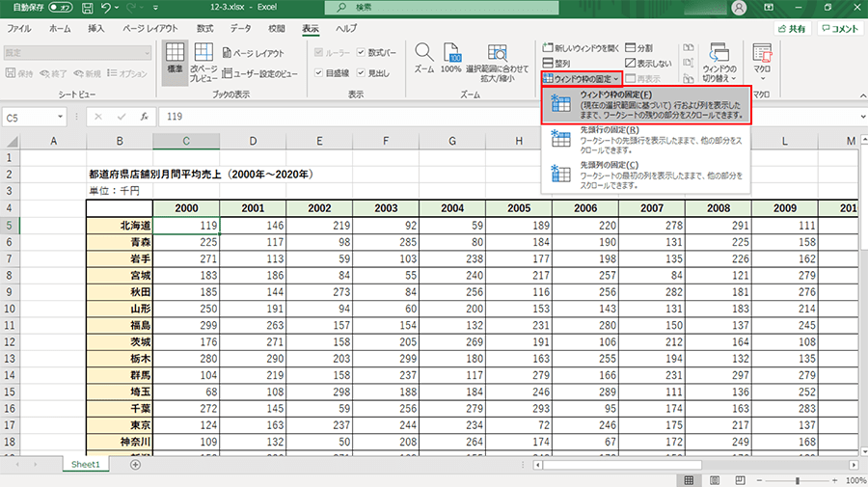Click 整列 arrange windows

click(556, 63)
